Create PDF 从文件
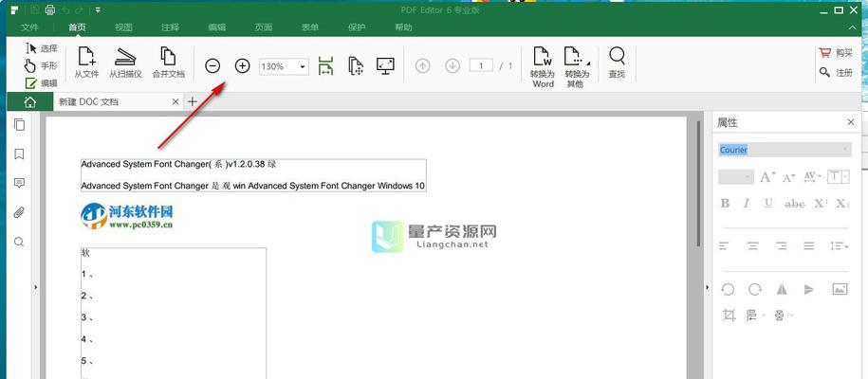The width and height of the screenshot is (868, 379). click(x=86, y=63)
